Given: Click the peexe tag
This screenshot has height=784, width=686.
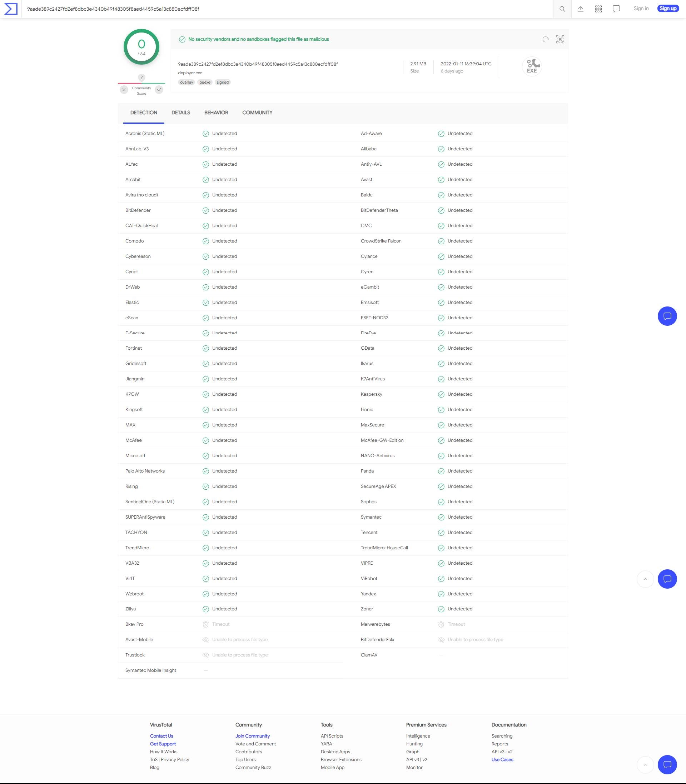Looking at the screenshot, I should tap(205, 82).
